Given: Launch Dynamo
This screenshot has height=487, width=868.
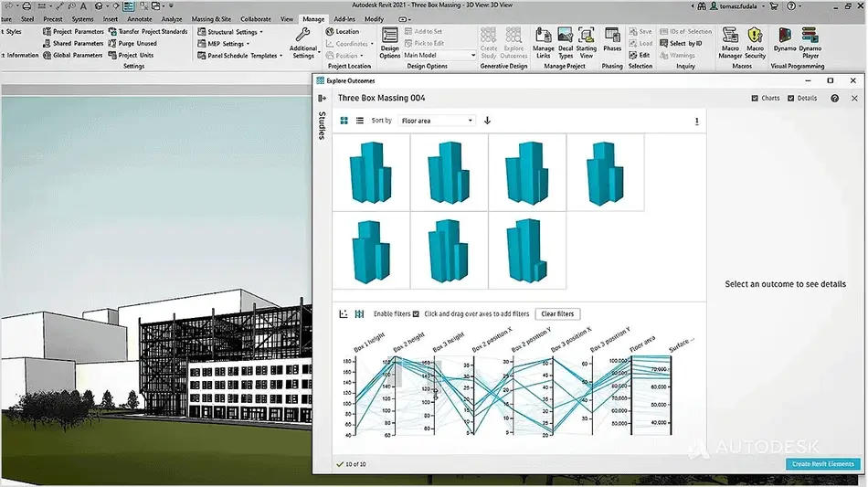Looking at the screenshot, I should click(785, 40).
